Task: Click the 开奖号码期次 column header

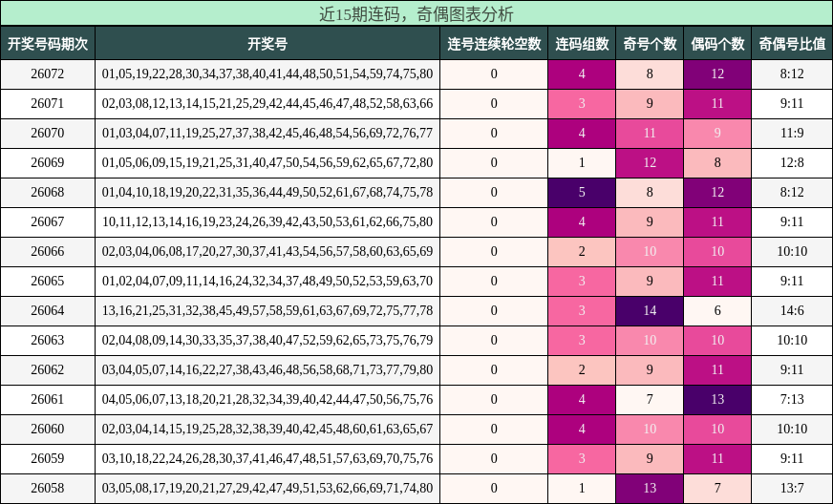Action: (x=48, y=44)
